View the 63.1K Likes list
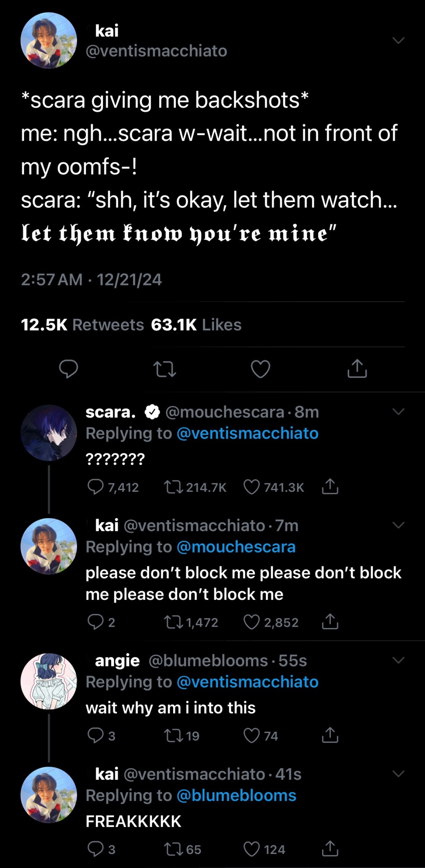Image resolution: width=425 pixels, height=868 pixels. 196,325
